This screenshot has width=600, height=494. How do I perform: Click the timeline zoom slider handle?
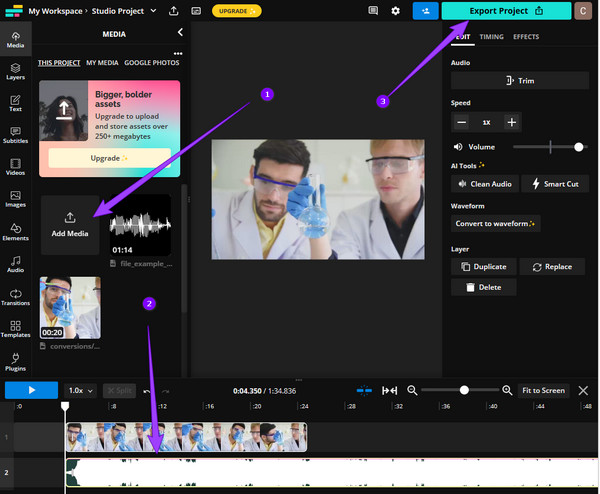point(464,390)
